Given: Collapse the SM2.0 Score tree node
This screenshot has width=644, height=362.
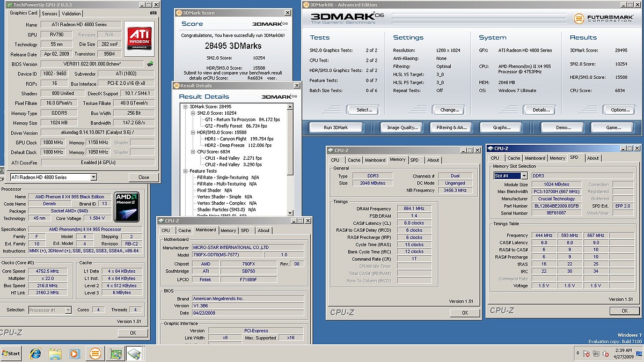Looking at the screenshot, I should click(192, 113).
